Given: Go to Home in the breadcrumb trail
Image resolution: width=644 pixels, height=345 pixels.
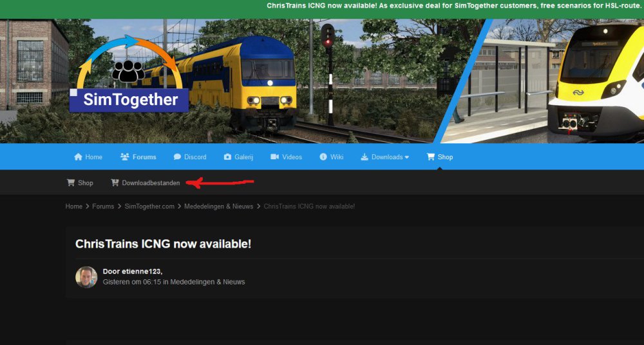Looking at the screenshot, I should 74,206.
